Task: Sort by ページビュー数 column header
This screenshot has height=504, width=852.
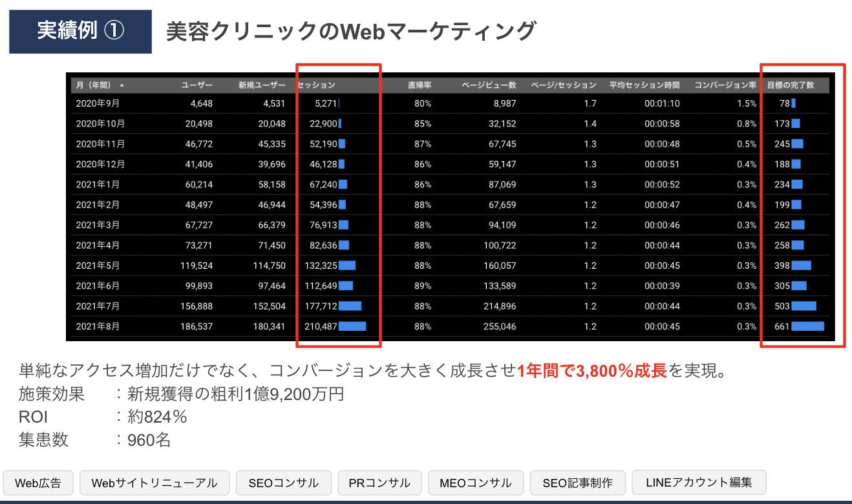Action: click(489, 85)
